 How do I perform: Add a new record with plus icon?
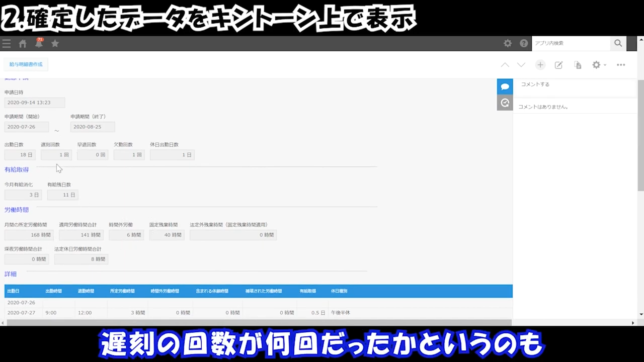tap(540, 65)
